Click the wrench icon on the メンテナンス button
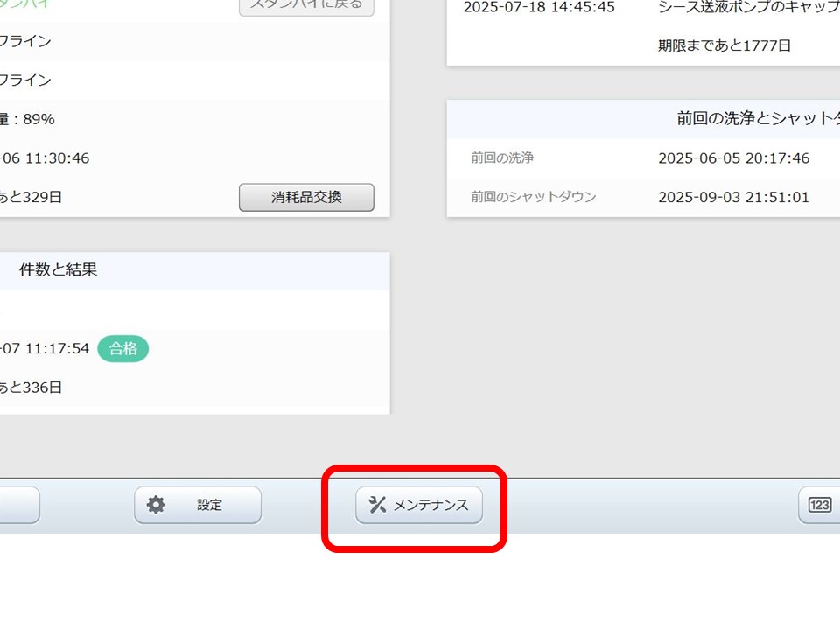Viewport: 840px width, 630px height. pos(378,505)
